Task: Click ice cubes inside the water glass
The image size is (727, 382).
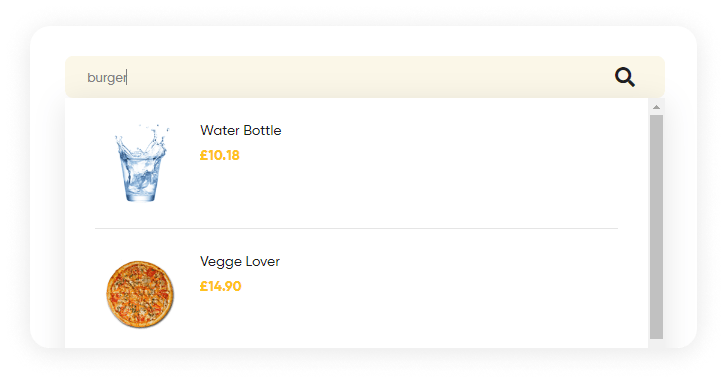Action: click(x=140, y=176)
